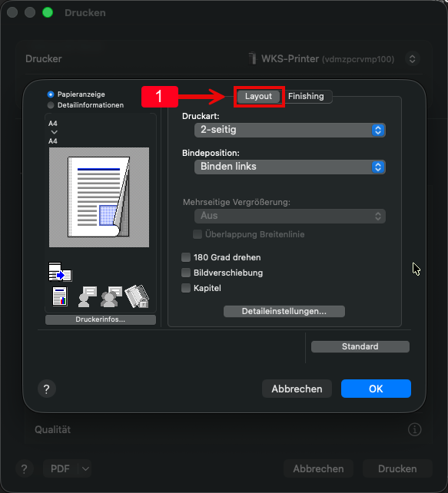
Task: Enable the Kapitel checkbox
Action: point(186,288)
